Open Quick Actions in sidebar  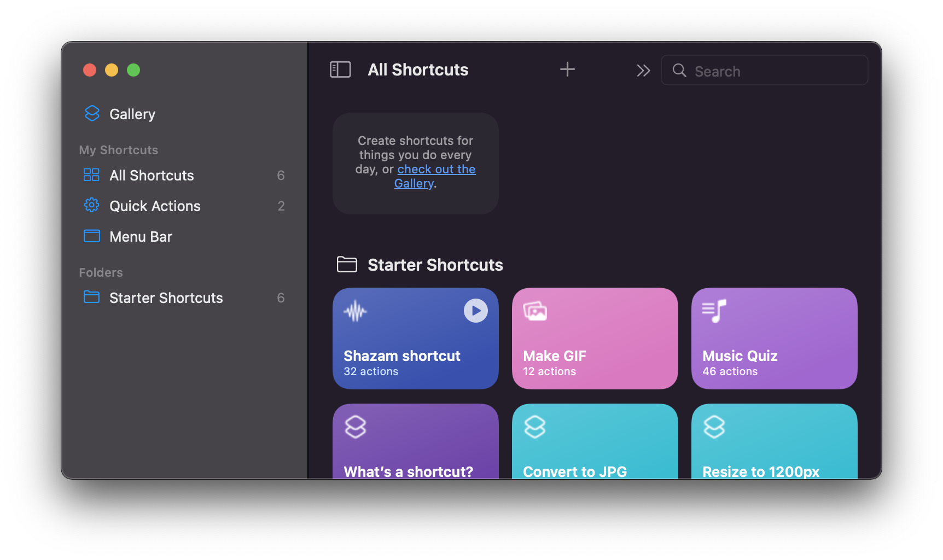155,206
